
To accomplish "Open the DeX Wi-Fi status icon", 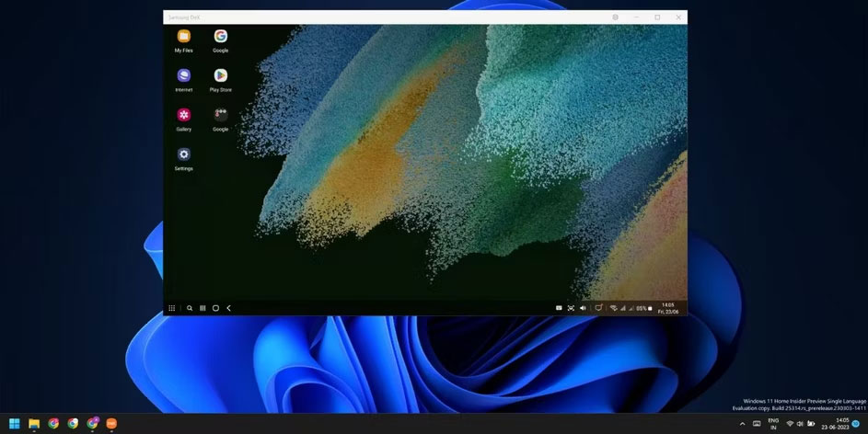I will (613, 308).
